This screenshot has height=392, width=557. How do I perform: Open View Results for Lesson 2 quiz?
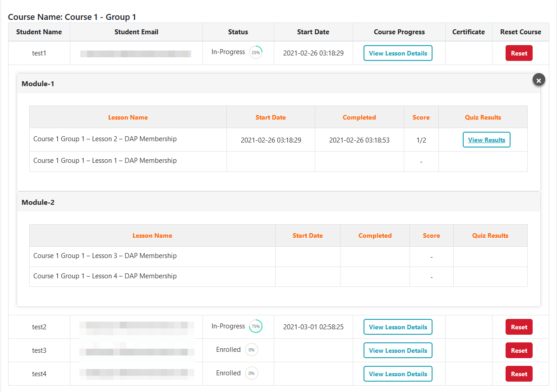(486, 140)
